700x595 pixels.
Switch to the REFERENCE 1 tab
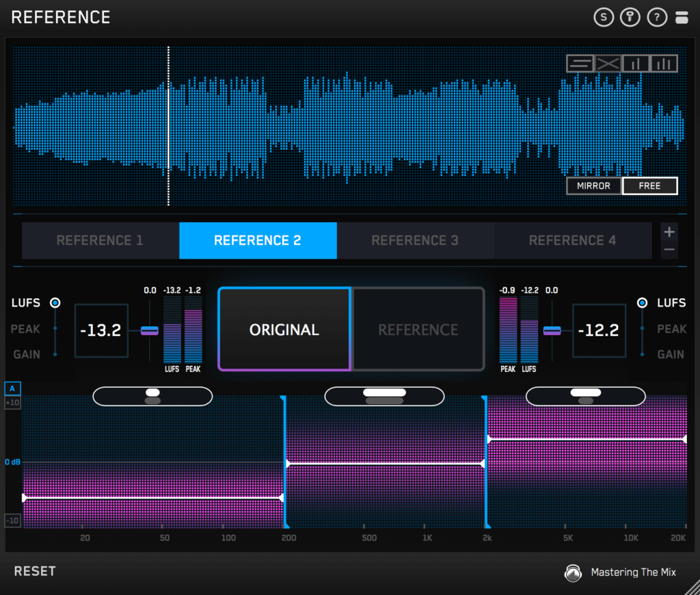click(99, 240)
